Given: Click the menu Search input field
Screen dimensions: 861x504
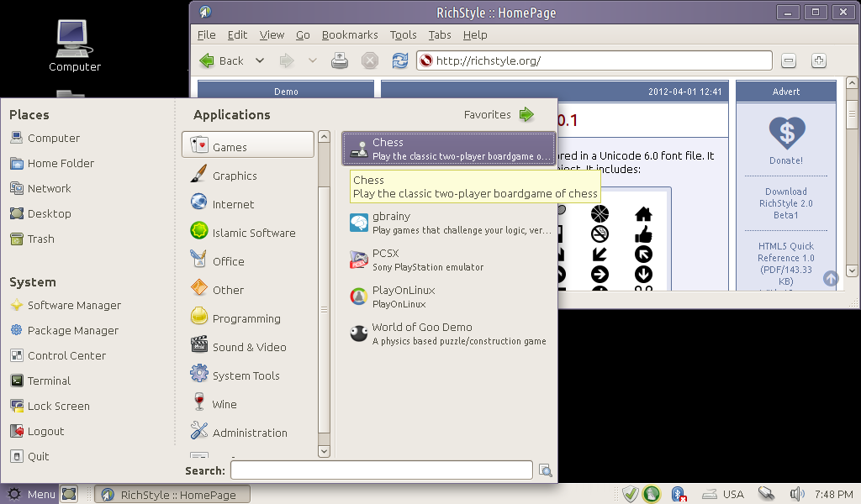Looking at the screenshot, I should 382,470.
